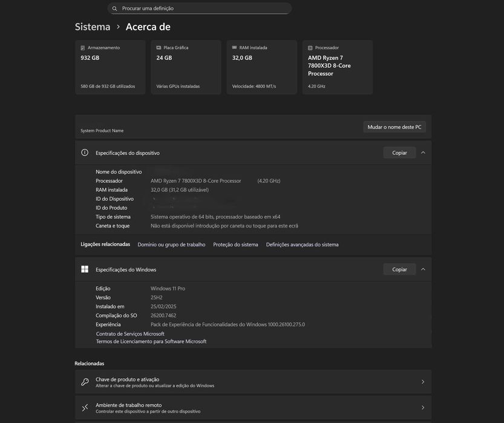Select version value '25H2'
The width and height of the screenshot is (504, 423).
click(x=157, y=298)
